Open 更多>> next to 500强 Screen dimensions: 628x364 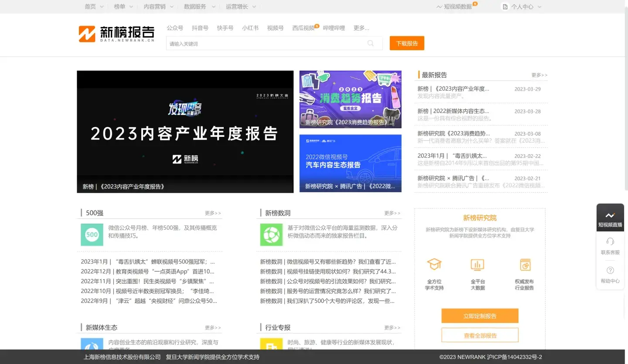coord(213,213)
